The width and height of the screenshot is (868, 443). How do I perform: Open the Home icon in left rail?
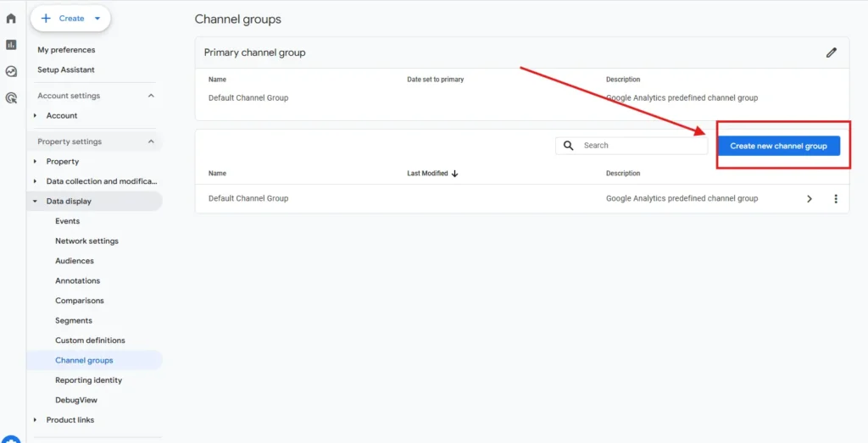click(x=11, y=19)
